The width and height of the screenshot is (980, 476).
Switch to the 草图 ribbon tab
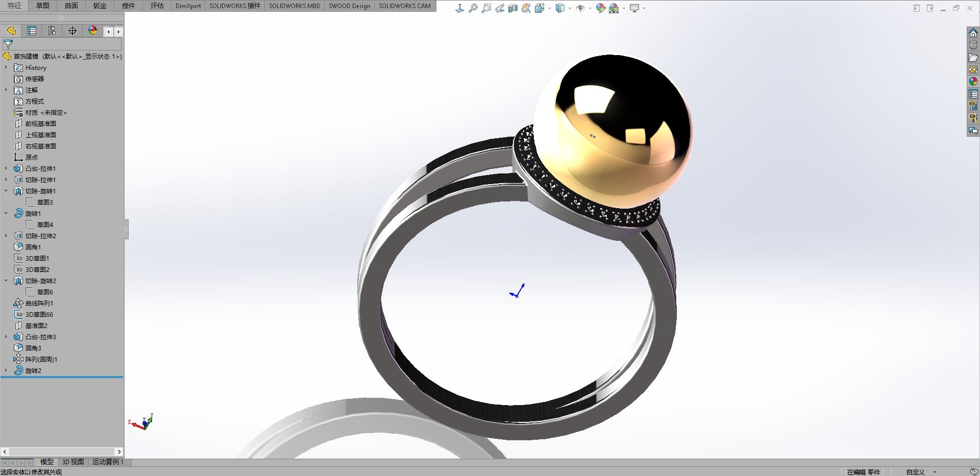[x=43, y=6]
